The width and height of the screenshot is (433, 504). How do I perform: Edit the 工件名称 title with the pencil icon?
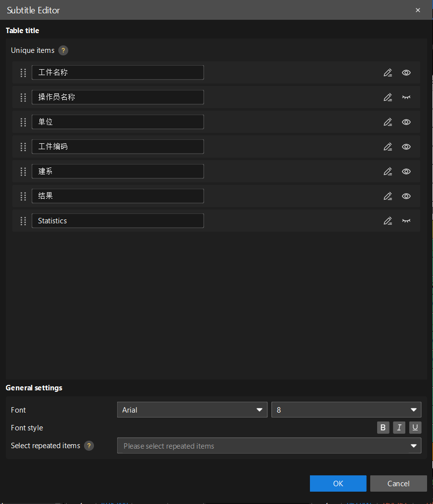point(388,72)
